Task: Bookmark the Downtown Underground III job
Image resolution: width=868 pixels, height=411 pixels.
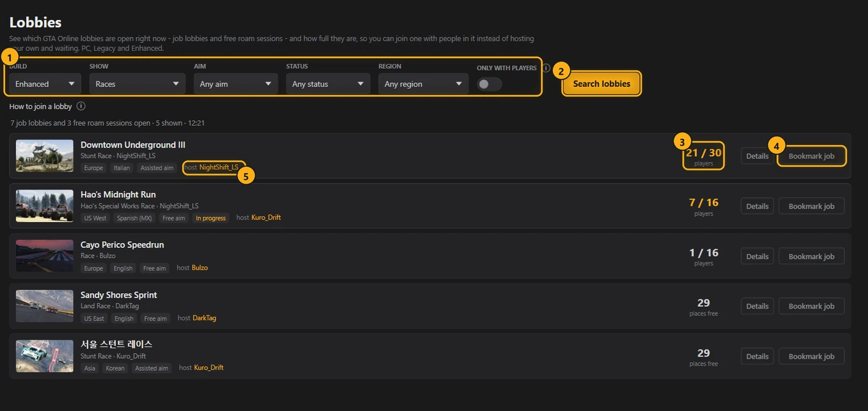Action: pyautogui.click(x=812, y=156)
